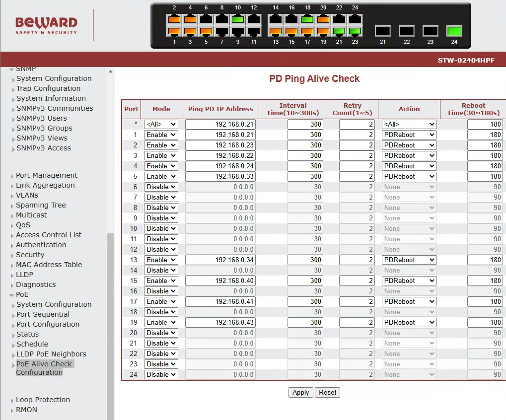Open Action dropdown for port 15
The width and height of the screenshot is (506, 420).
[x=409, y=280]
